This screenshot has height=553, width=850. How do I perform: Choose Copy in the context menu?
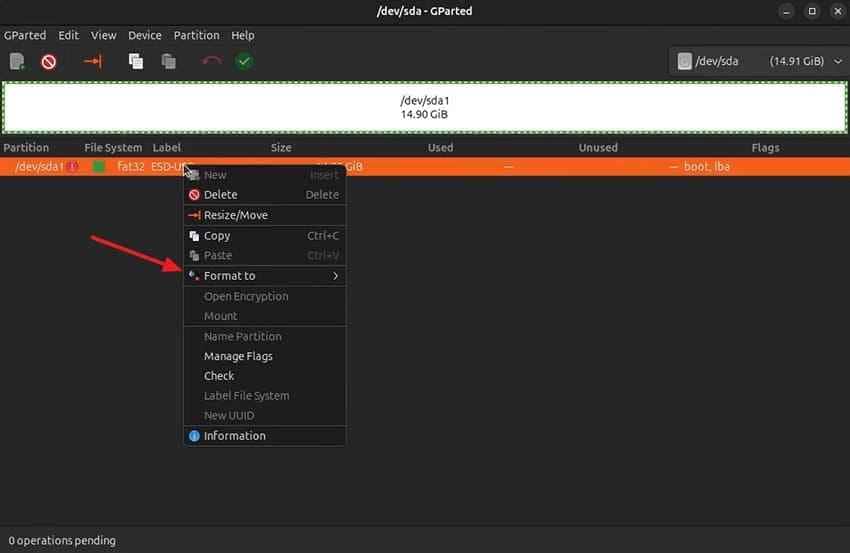pyautogui.click(x=265, y=236)
